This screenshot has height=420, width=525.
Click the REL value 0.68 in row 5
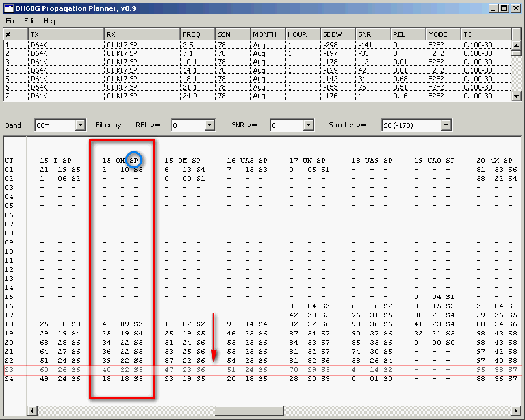pos(400,79)
